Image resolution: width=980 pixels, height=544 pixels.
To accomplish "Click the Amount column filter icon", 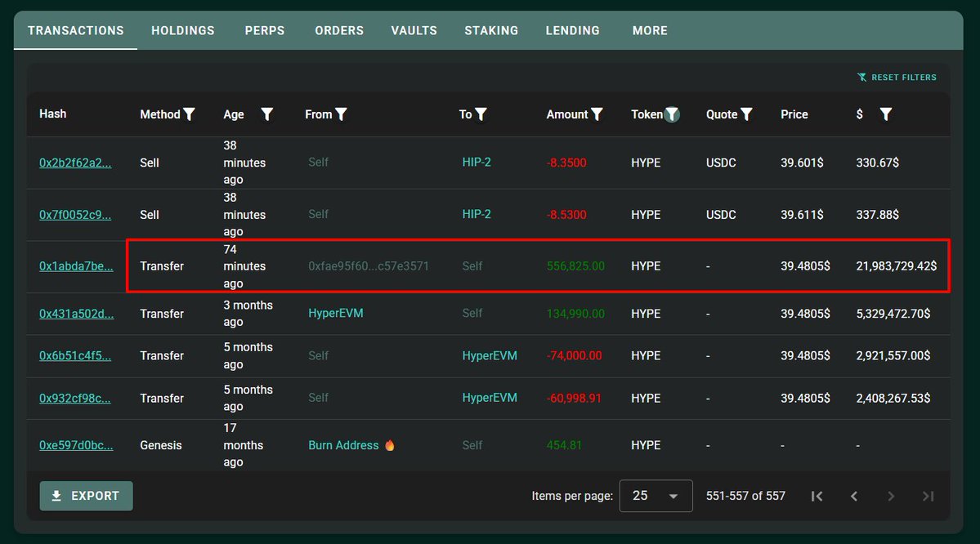I will coord(597,114).
